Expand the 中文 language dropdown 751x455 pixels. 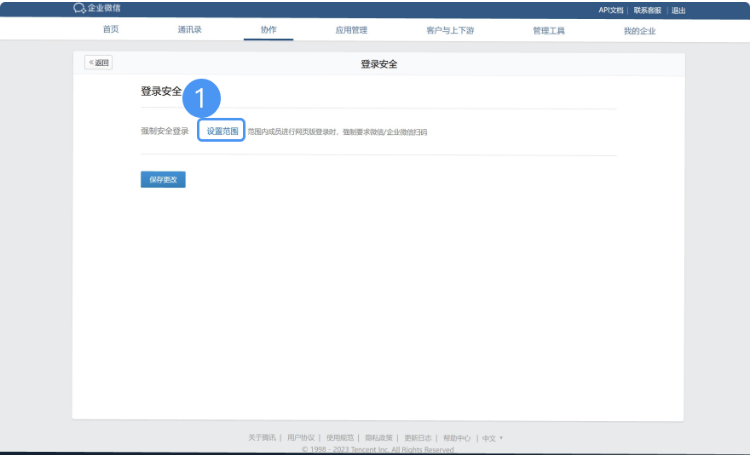coord(492,438)
